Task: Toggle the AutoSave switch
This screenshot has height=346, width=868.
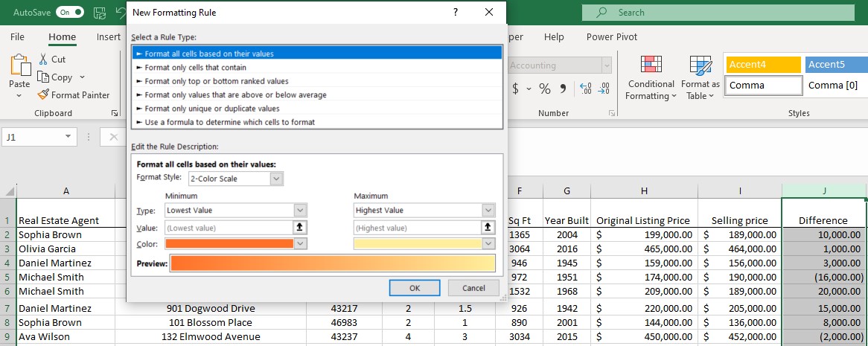Action: tap(69, 13)
